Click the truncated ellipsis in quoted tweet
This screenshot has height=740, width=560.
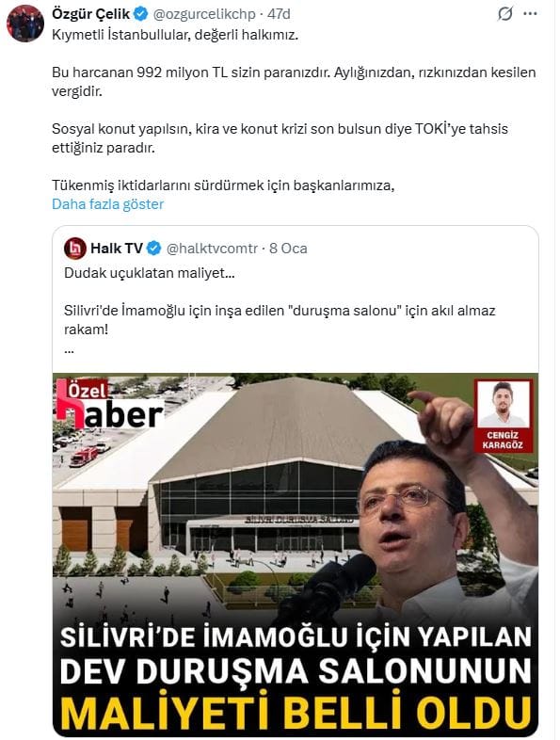[x=69, y=350]
